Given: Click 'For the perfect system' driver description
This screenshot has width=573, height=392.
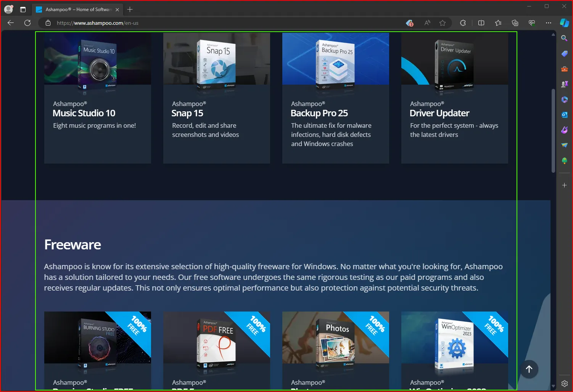Looking at the screenshot, I should tap(454, 130).
